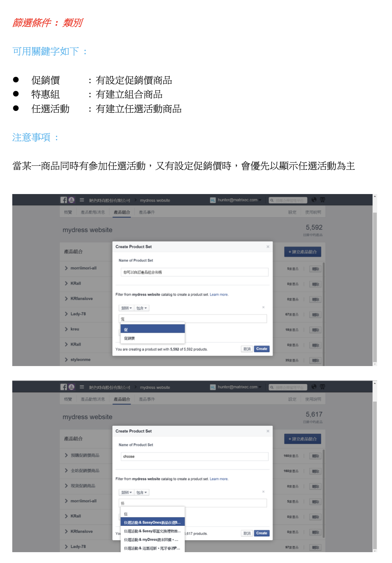
Task: Switch to the 產品事件 tab in the upper screenshot
Action: 147,212
